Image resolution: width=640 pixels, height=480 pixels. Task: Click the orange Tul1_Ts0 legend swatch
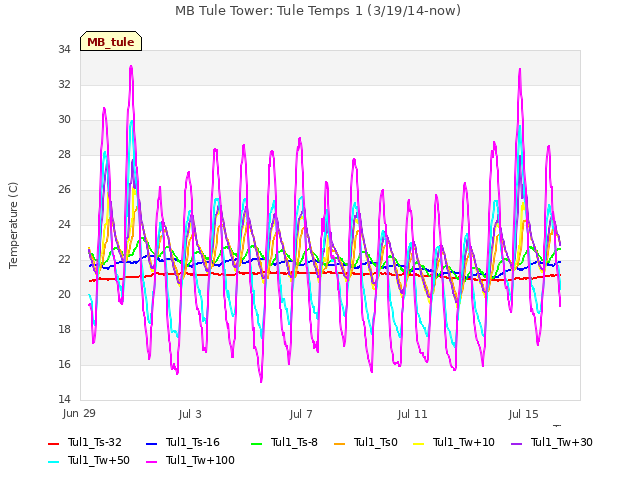coord(339,444)
